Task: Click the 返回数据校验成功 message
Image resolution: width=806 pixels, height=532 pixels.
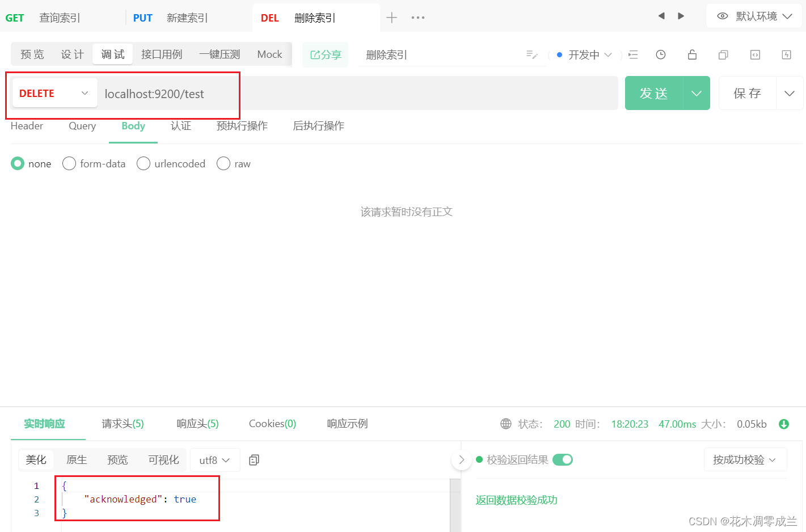Action: point(516,500)
